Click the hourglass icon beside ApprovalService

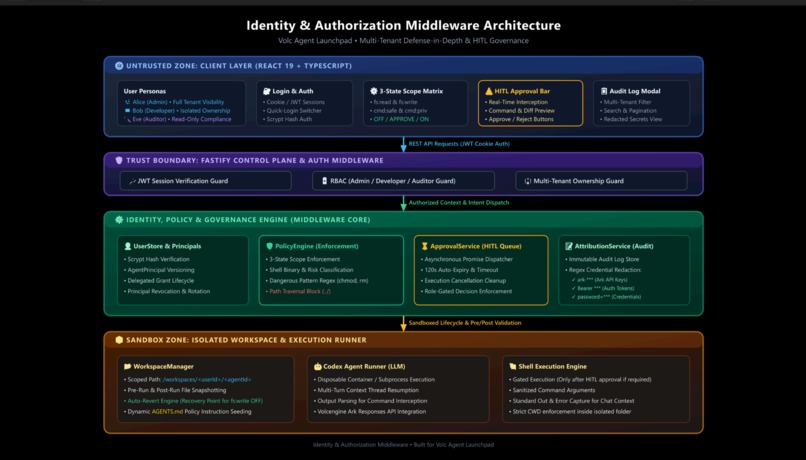(425, 246)
